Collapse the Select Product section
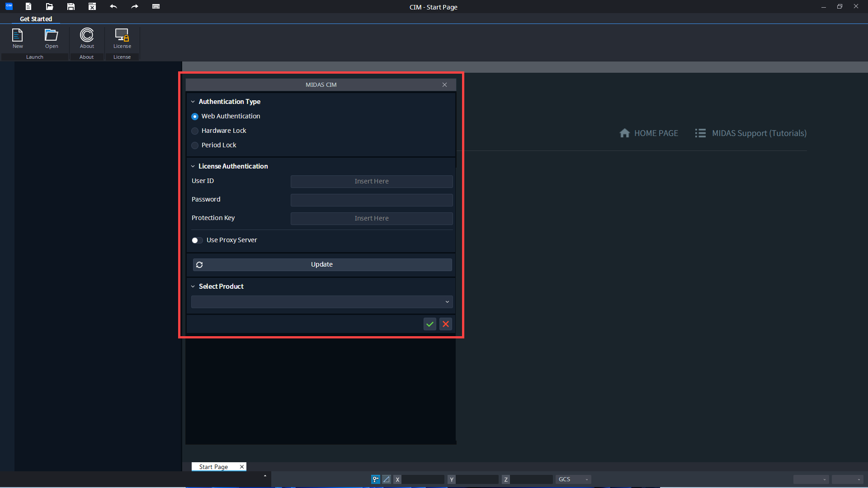868x488 pixels. 193,286
